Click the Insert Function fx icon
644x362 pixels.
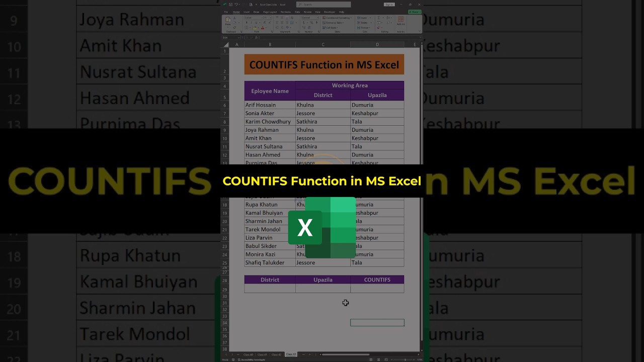click(256, 38)
